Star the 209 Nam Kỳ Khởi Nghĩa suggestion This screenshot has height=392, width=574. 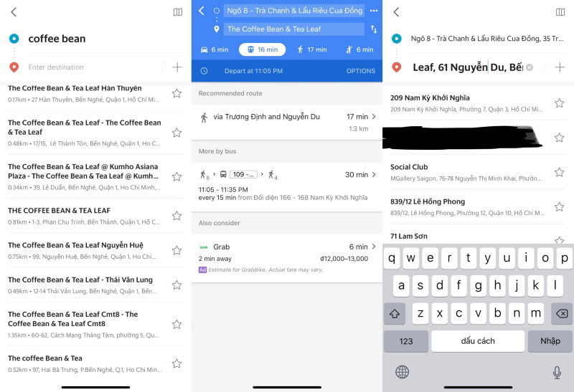pos(559,103)
